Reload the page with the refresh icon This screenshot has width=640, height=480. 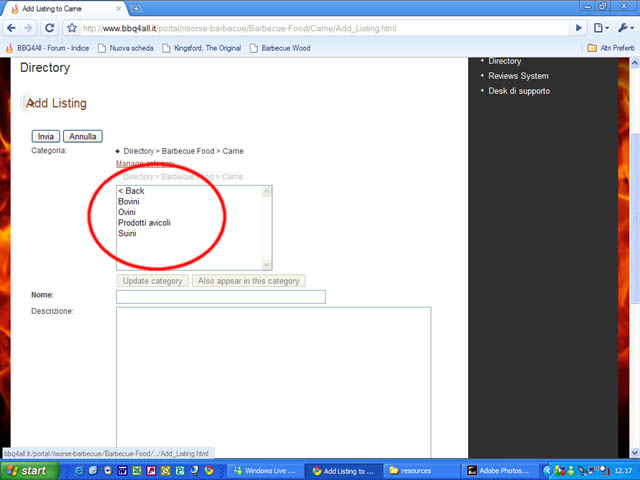tap(50, 28)
